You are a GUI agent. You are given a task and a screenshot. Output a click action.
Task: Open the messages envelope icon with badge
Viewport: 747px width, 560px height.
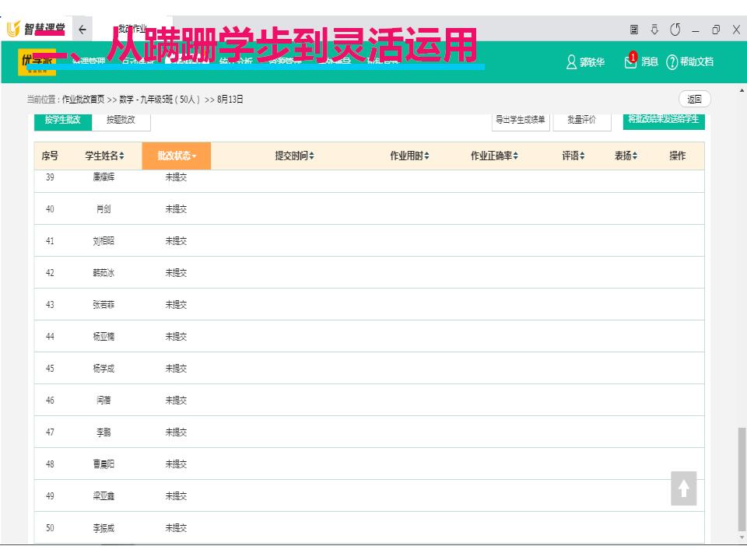click(x=631, y=61)
